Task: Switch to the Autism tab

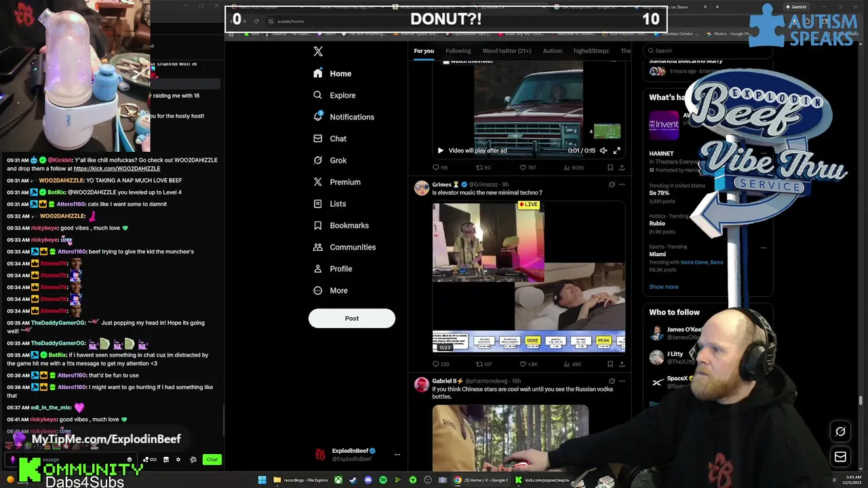Action: [x=552, y=51]
